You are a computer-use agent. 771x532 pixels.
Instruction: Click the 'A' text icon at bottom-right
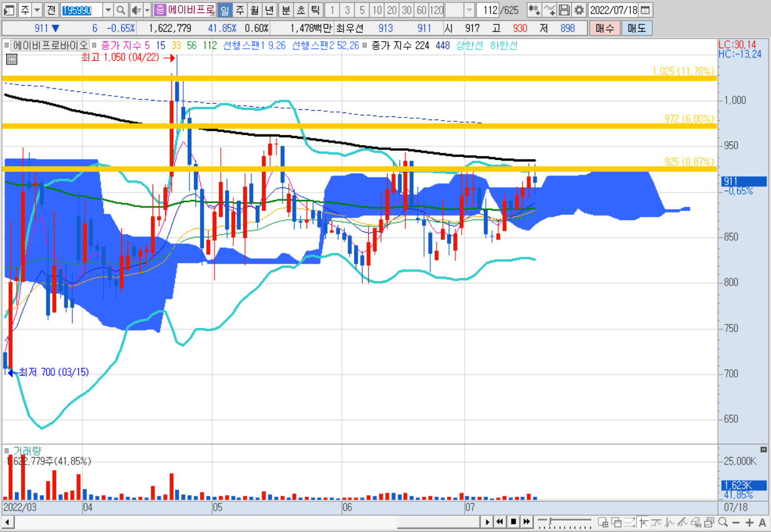762,523
